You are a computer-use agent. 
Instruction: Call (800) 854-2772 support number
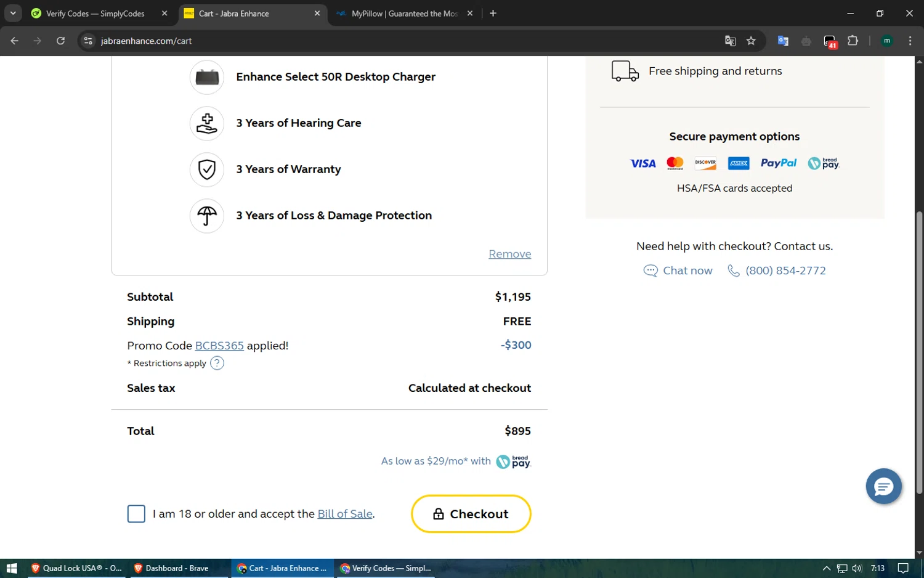click(777, 271)
